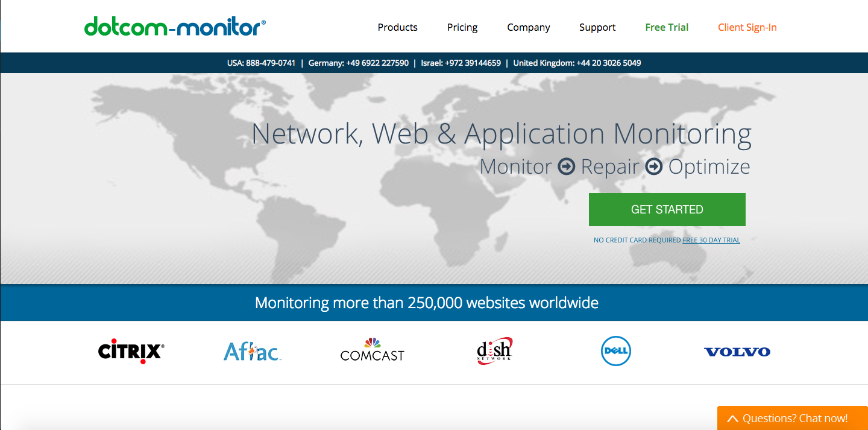868x430 pixels.
Task: Click the USA phone number 888-479-0741
Action: click(x=271, y=63)
